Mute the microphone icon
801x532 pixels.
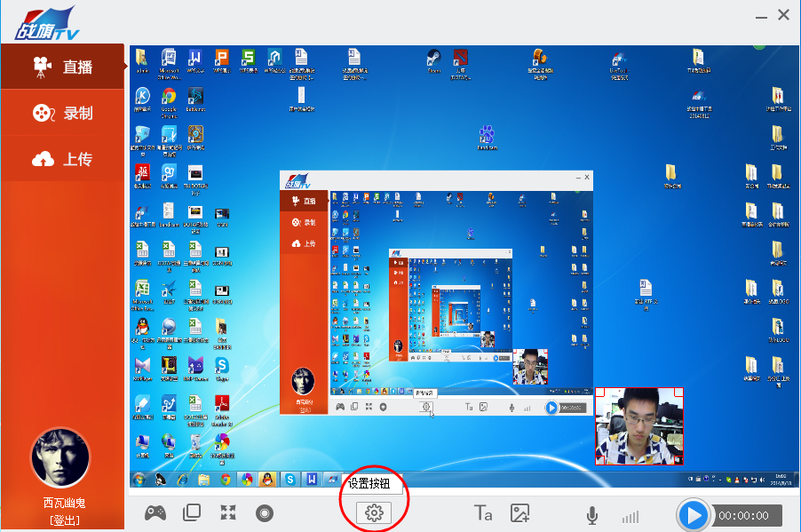[592, 515]
